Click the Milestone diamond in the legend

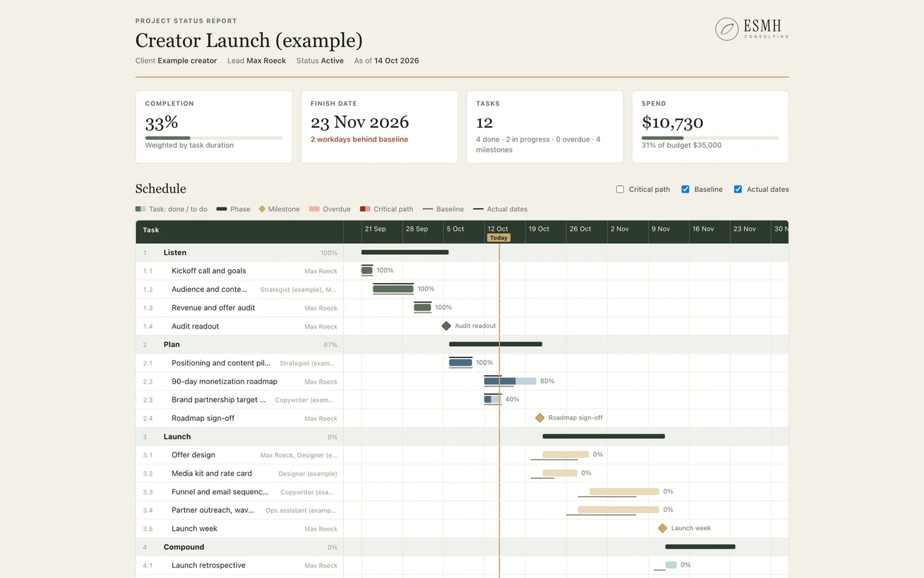click(x=262, y=209)
